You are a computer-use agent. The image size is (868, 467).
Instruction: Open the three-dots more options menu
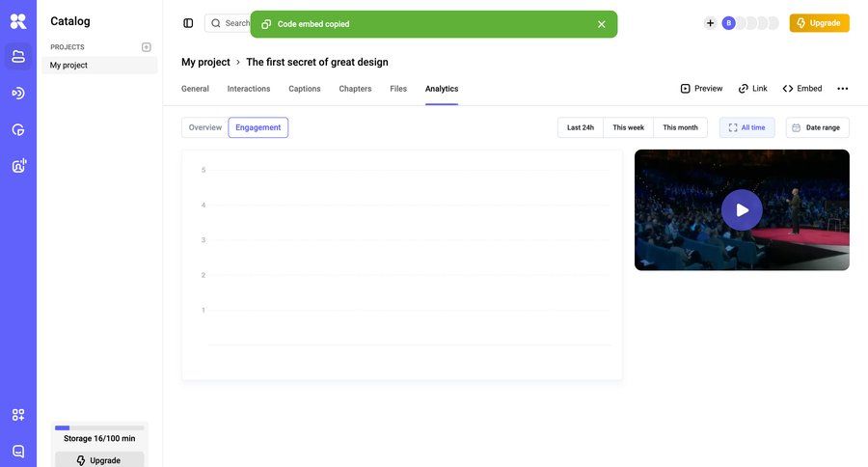843,89
